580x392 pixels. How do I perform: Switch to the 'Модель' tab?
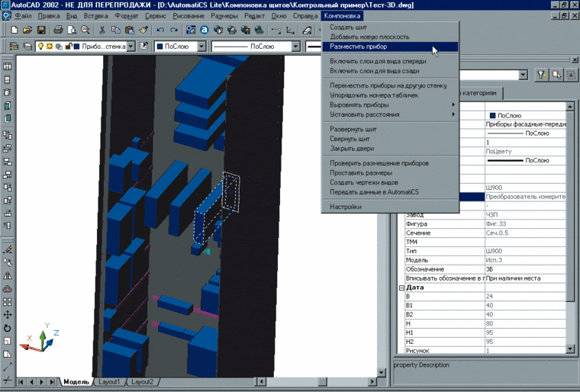coord(76,381)
